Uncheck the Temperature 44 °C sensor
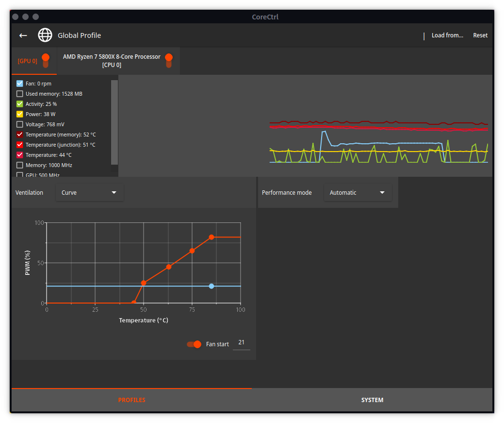The height and width of the screenshot is (423, 504). [19, 155]
